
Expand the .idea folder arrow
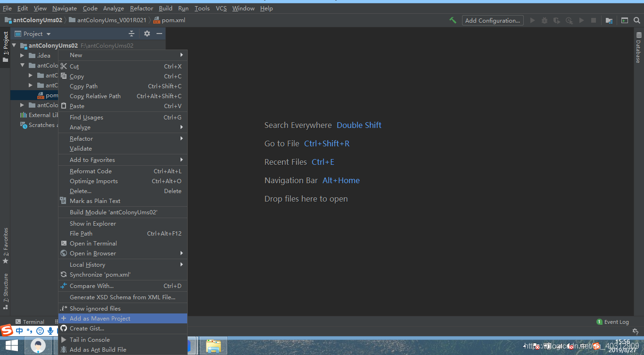(22, 55)
